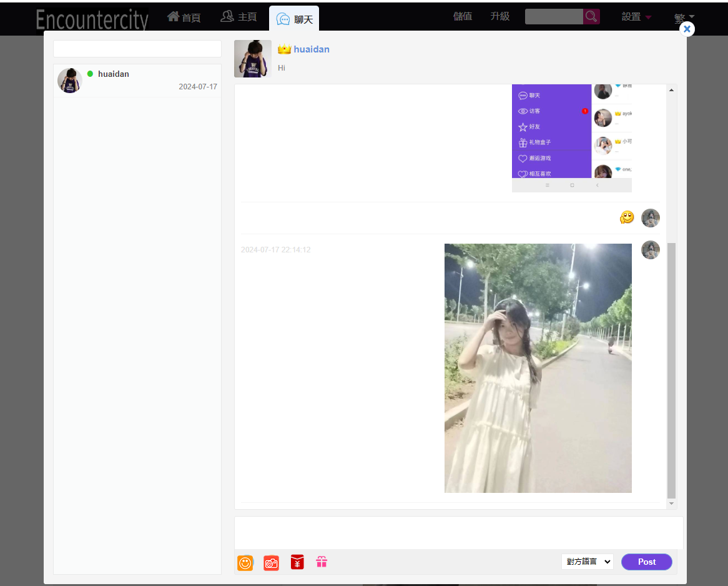728x586 pixels.
Task: Open the 主頁 profile tab
Action: point(239,17)
